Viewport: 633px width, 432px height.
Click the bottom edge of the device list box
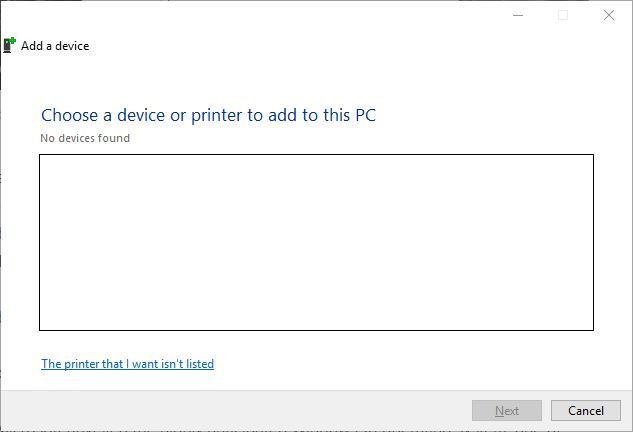316,330
